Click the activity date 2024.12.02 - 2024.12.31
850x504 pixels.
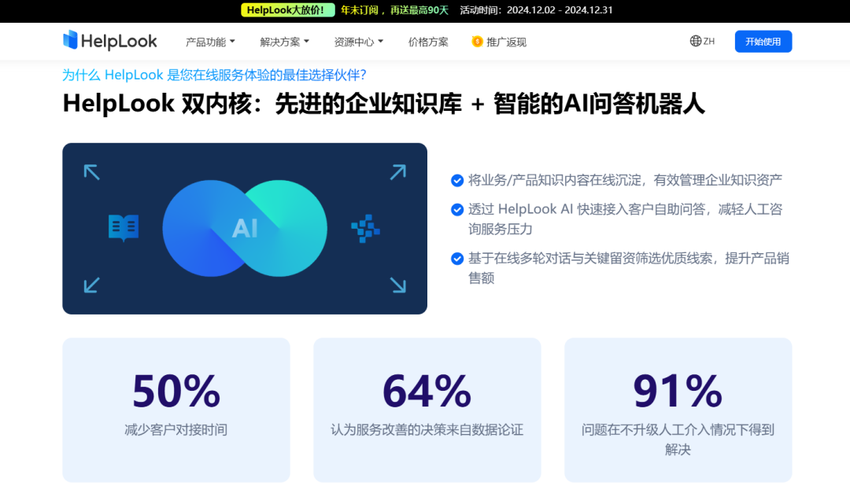click(560, 9)
